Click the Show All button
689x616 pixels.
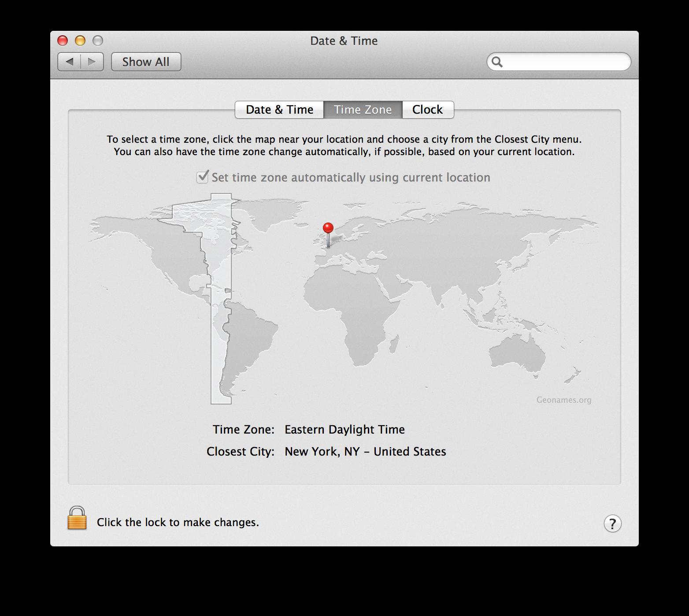point(146,62)
